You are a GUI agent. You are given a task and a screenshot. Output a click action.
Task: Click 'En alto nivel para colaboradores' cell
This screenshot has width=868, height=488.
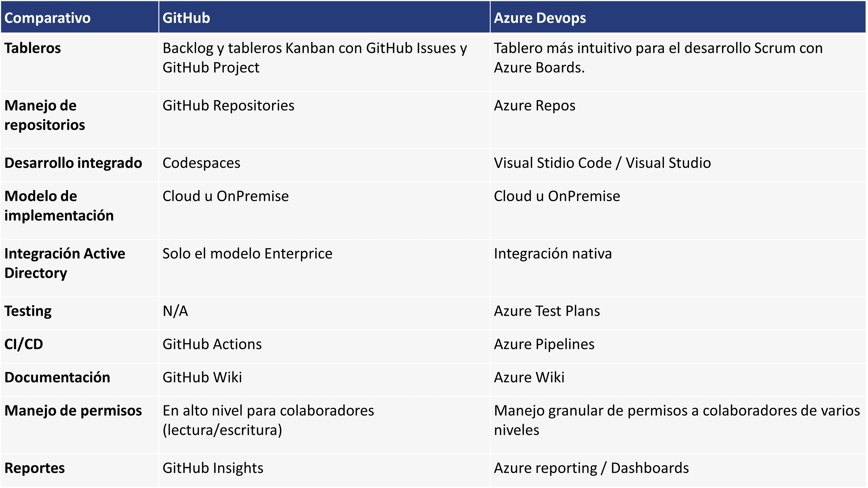click(x=324, y=425)
